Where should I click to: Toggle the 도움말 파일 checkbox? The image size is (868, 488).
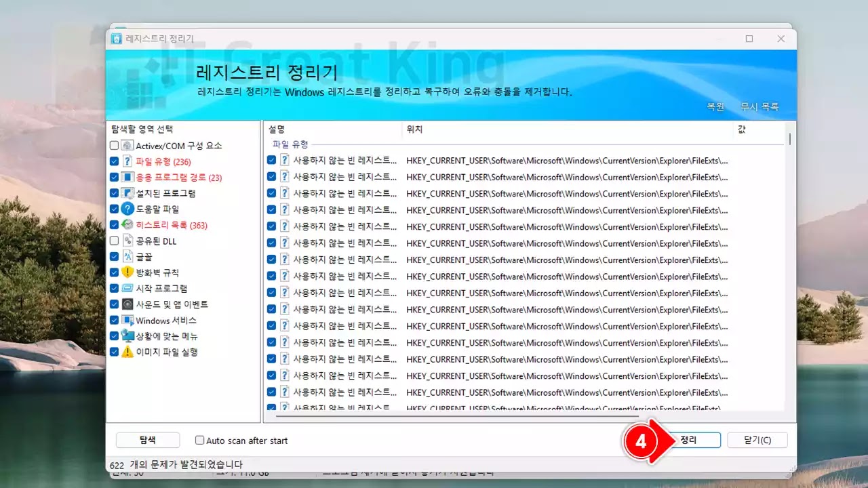pos(114,209)
